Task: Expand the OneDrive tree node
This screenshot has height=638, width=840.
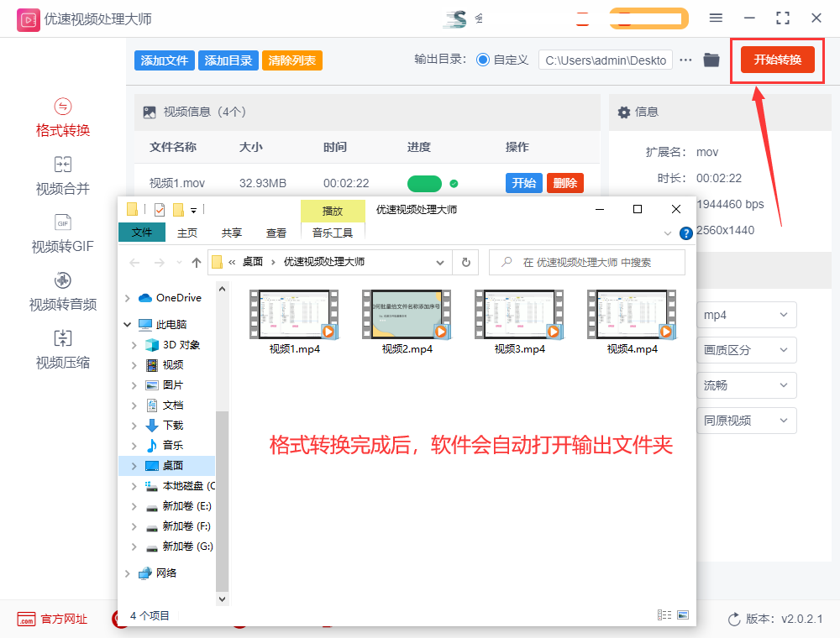Action: 127,297
